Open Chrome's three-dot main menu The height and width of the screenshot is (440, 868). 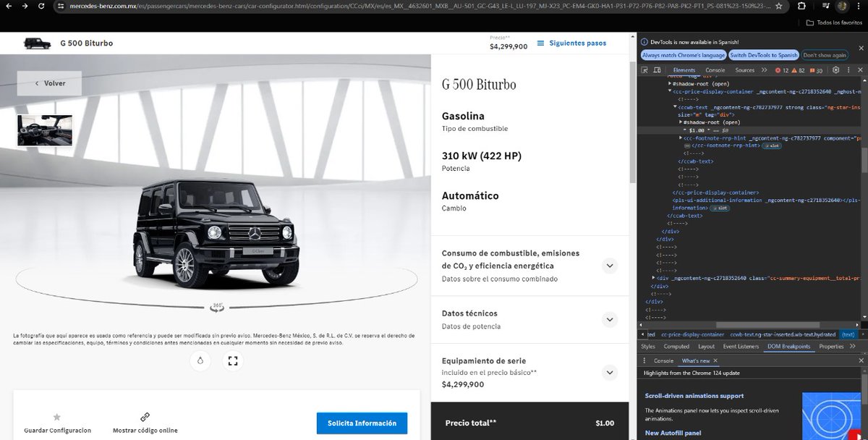tap(860, 6)
